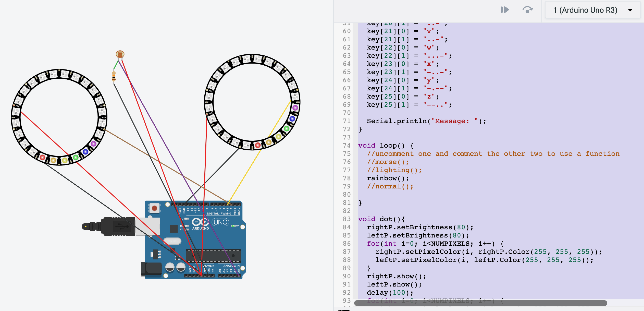Click the orange LED on left ring
This screenshot has width=644, height=311.
point(53,160)
